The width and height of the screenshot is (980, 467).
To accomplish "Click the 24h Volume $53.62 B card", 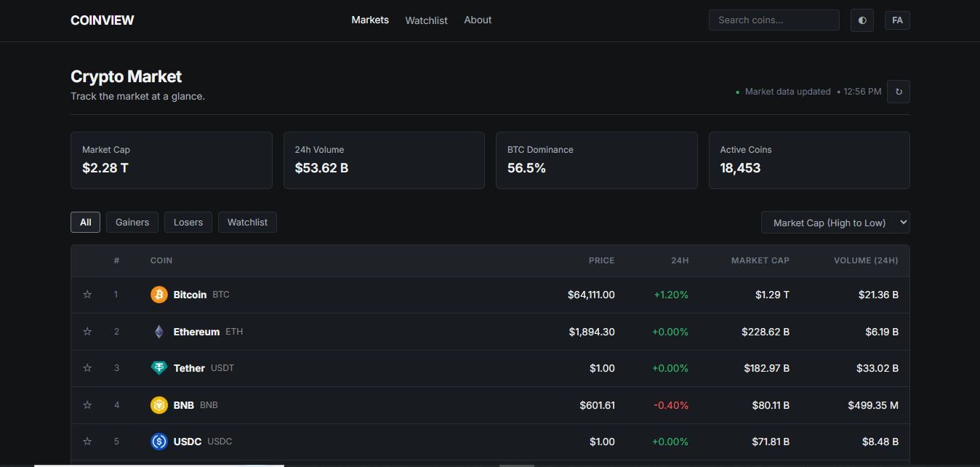I will click(384, 160).
